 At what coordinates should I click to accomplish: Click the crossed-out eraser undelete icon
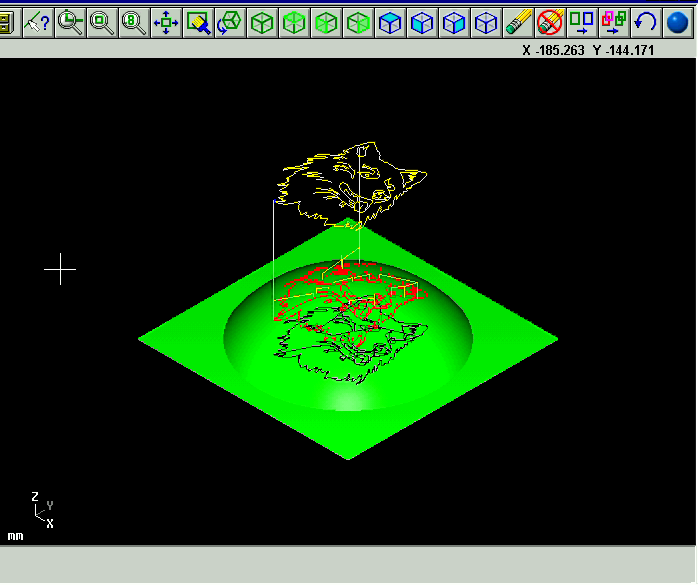point(551,22)
